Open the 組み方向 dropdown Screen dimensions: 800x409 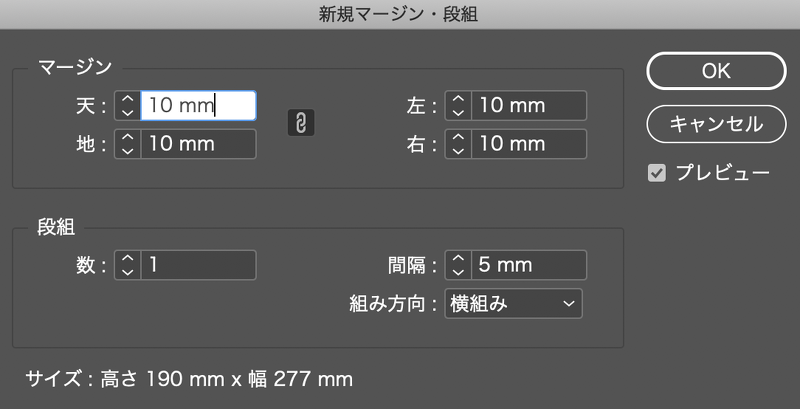(514, 303)
